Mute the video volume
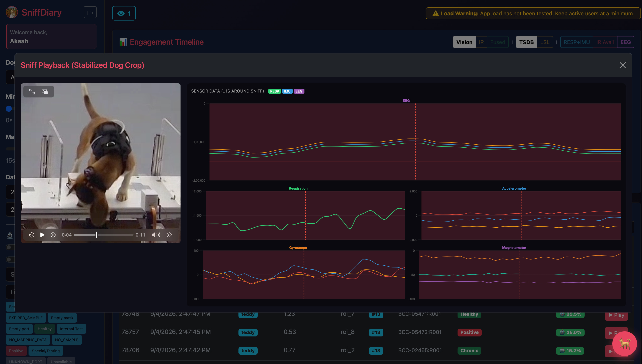The height and width of the screenshot is (364, 642). click(x=156, y=235)
